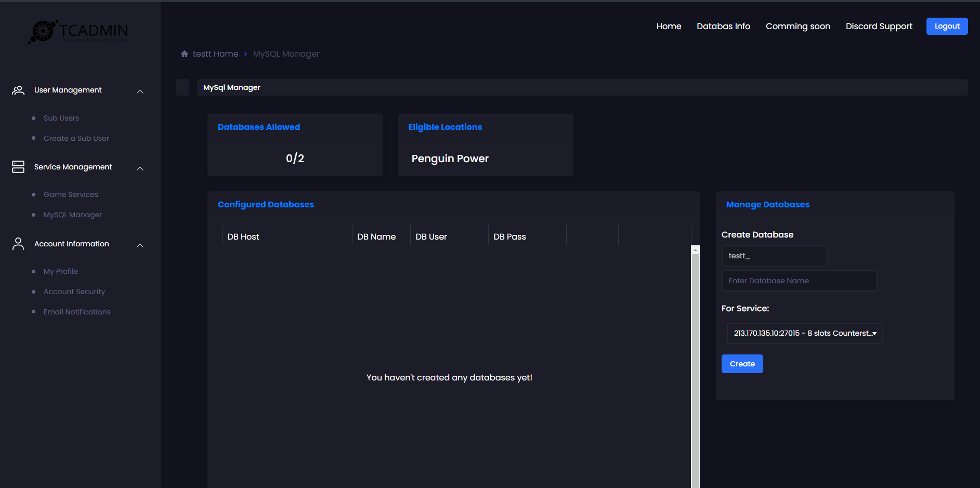This screenshot has width=980, height=488.
Task: Click the Penguin Power location text
Action: (x=450, y=159)
